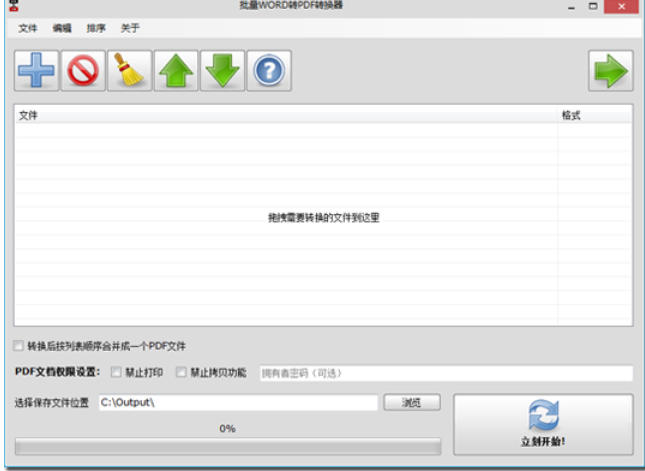Click the owner password input field

point(446,373)
